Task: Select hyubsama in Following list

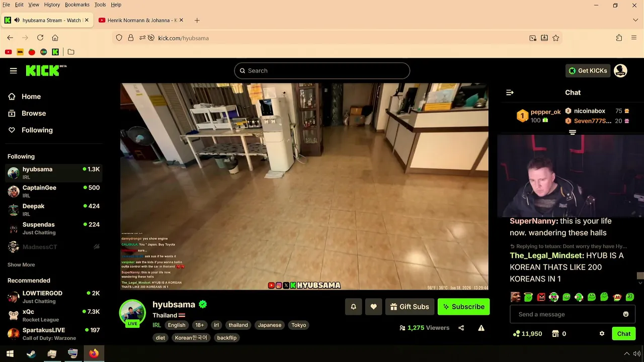Action: pyautogui.click(x=53, y=173)
